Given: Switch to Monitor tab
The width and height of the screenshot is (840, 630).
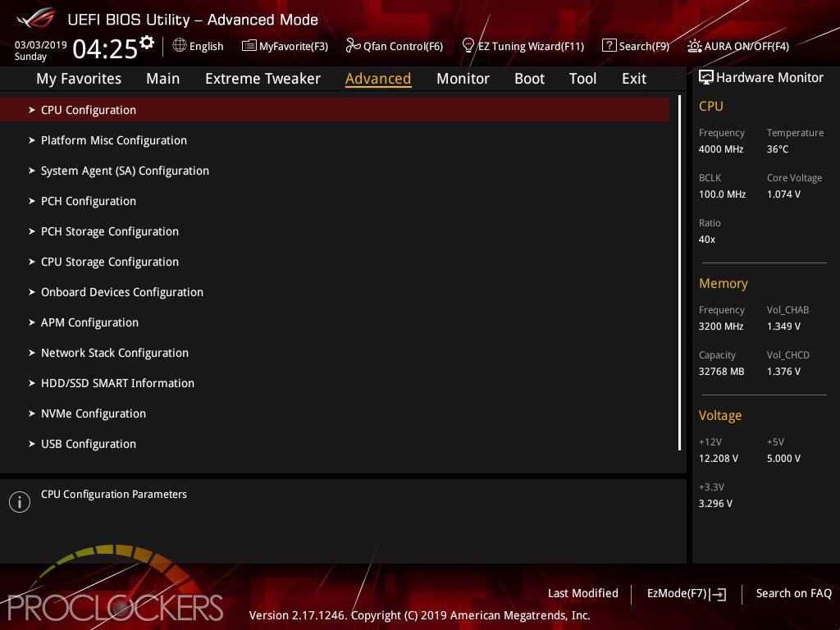Looking at the screenshot, I should pyautogui.click(x=463, y=79).
